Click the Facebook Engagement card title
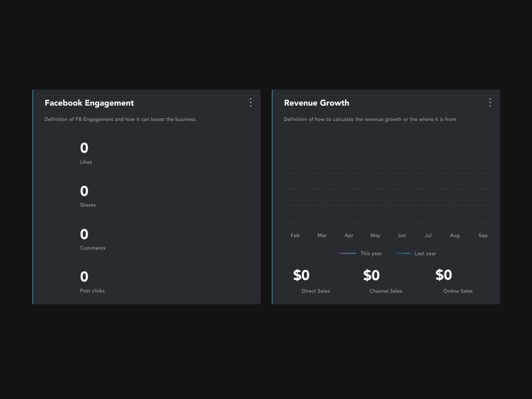Image resolution: width=532 pixels, height=399 pixels. click(89, 103)
